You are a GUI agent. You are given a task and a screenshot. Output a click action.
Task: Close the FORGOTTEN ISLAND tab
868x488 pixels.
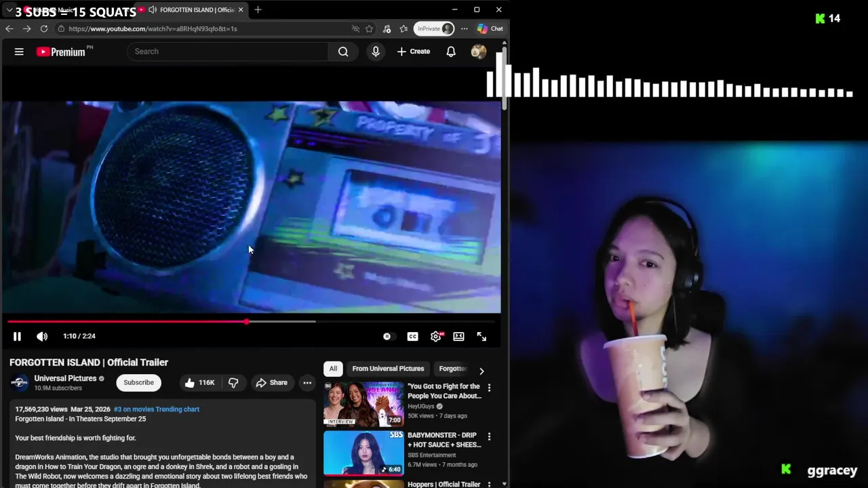coord(240,9)
